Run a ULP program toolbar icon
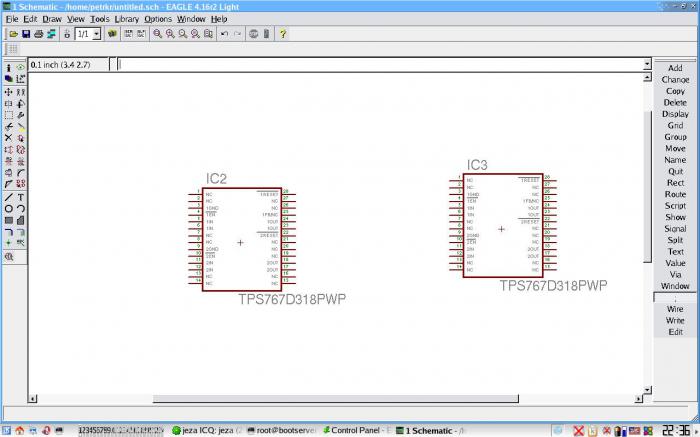This screenshot has width=700, height=437. (141, 34)
